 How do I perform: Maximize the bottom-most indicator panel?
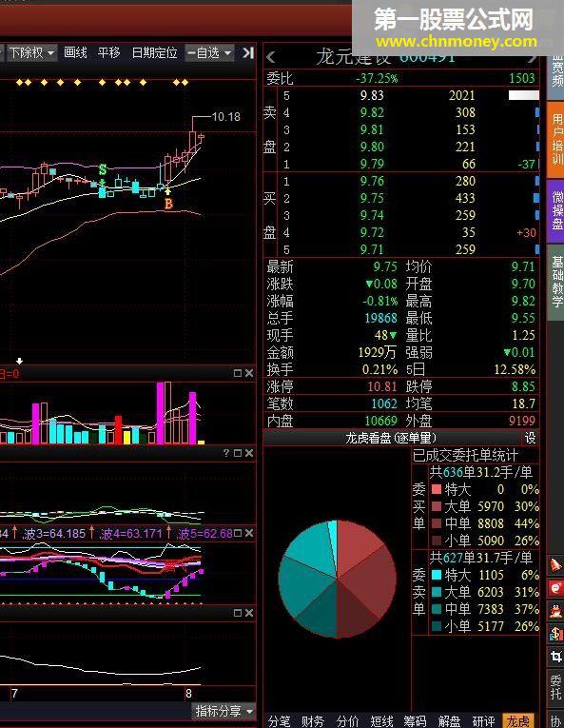pos(238,613)
